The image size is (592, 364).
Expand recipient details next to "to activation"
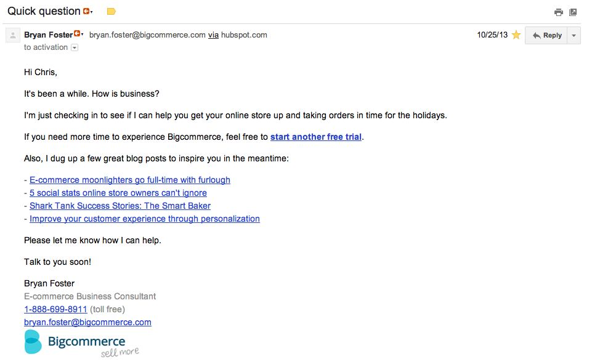[x=75, y=47]
